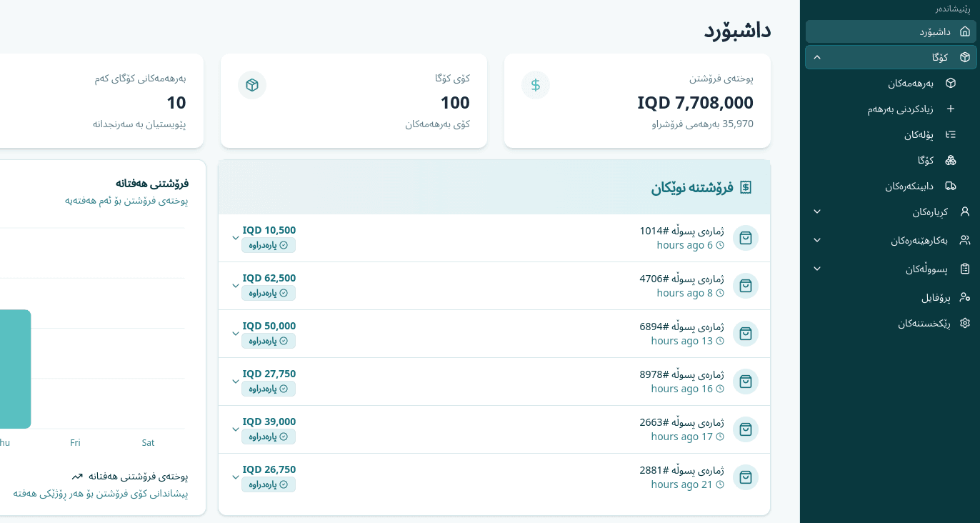
Task: Click the plus icon for زیادکردنی بەرهەم
Action: coord(951,109)
